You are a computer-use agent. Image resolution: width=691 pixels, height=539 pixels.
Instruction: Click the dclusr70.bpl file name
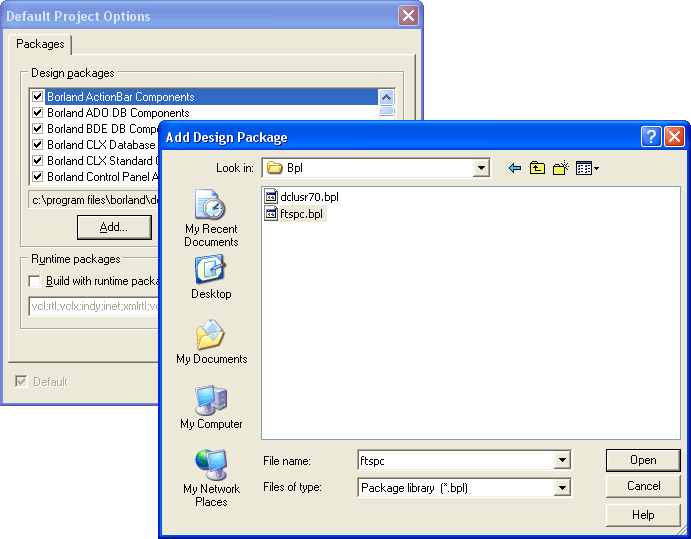point(309,197)
